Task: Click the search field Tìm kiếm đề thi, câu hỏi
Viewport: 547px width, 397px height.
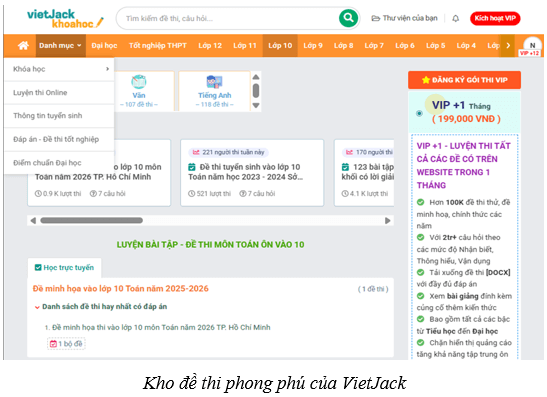Action: tap(230, 18)
